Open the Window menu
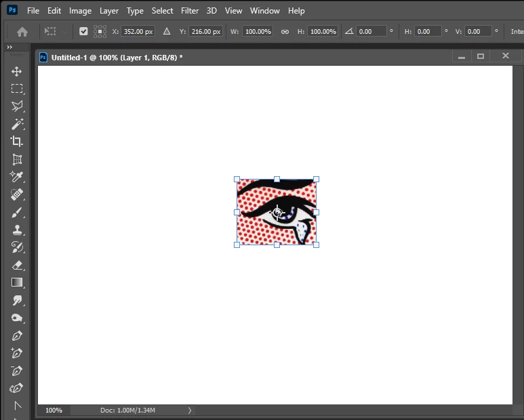 pos(264,11)
